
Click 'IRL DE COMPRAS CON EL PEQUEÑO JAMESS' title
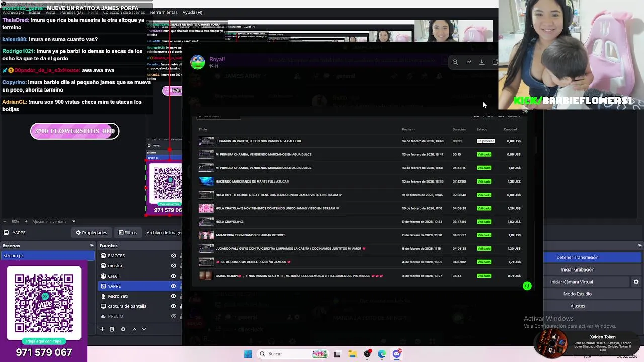[x=253, y=262]
